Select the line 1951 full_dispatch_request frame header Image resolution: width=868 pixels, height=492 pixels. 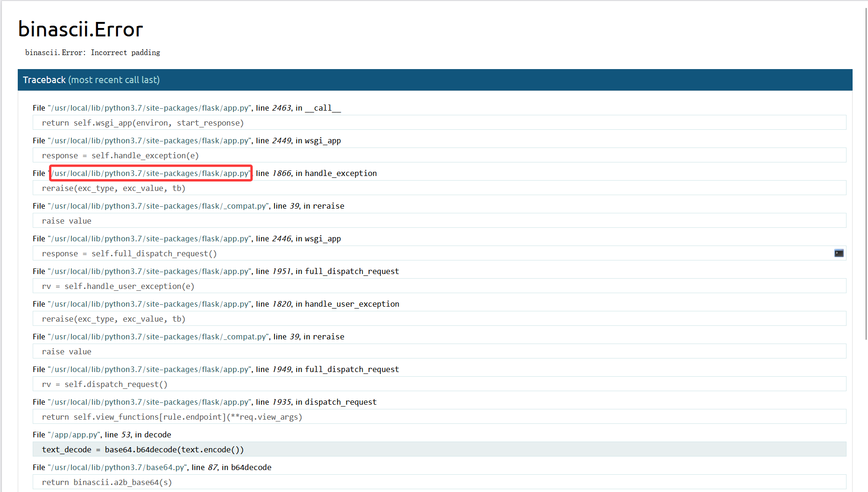tap(215, 271)
